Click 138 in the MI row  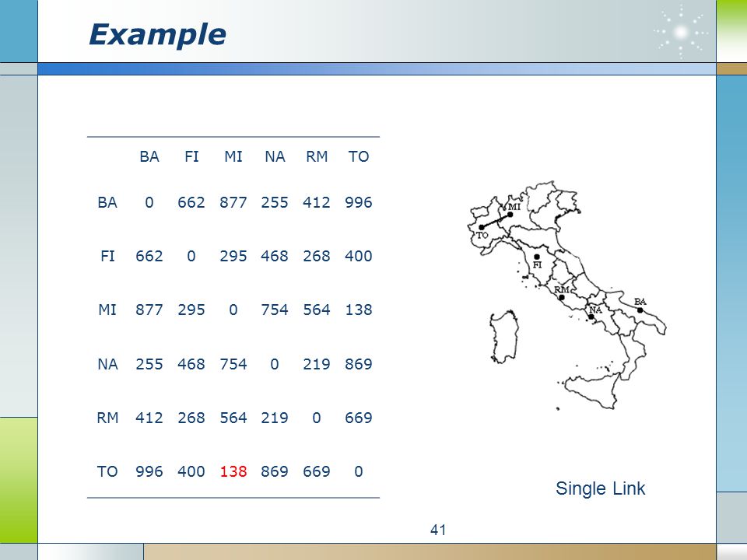(x=359, y=310)
